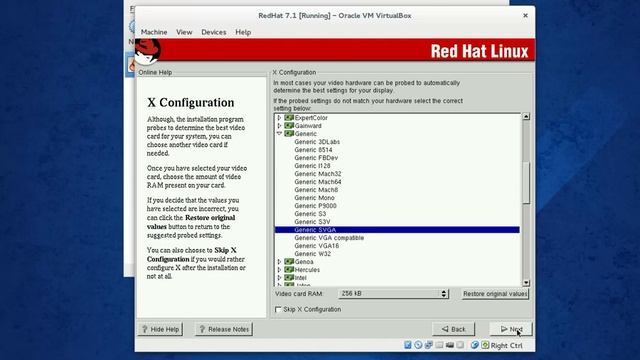Screen dimensions: 640x360
Task: Open the Release Notes
Action: [224, 329]
